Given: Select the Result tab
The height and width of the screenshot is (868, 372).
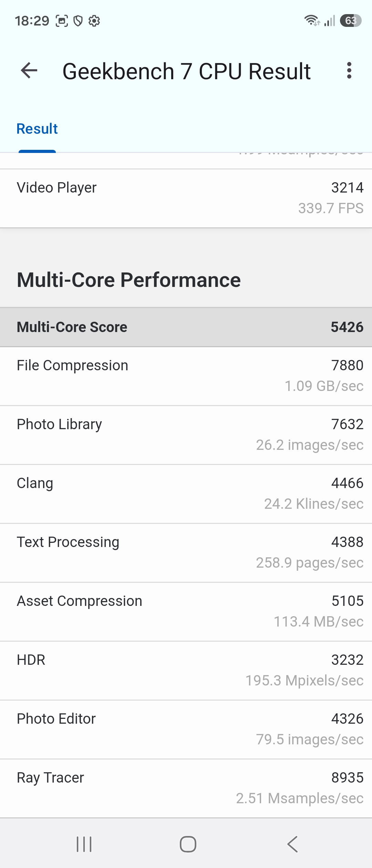Looking at the screenshot, I should (x=37, y=129).
